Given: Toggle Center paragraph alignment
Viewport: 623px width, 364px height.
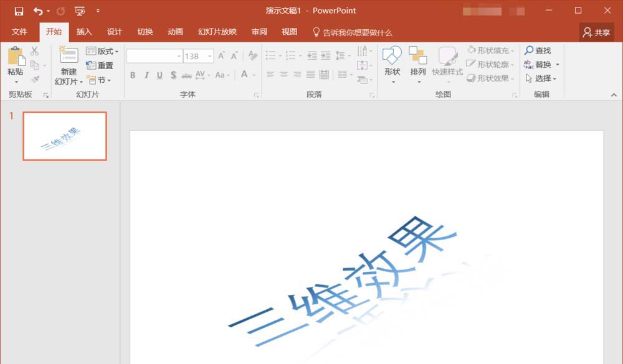Looking at the screenshot, I should tap(283, 75).
